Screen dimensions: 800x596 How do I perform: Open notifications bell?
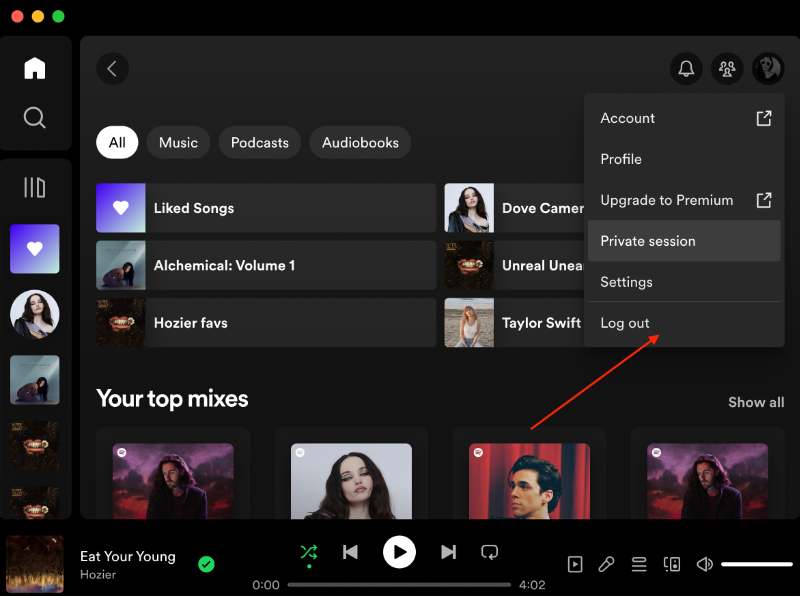pos(686,68)
